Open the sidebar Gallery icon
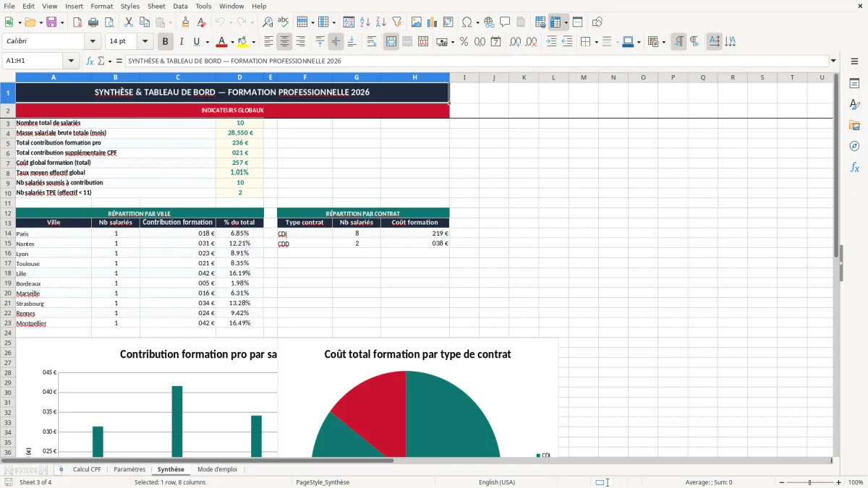This screenshot has height=488, width=868. coord(854,125)
